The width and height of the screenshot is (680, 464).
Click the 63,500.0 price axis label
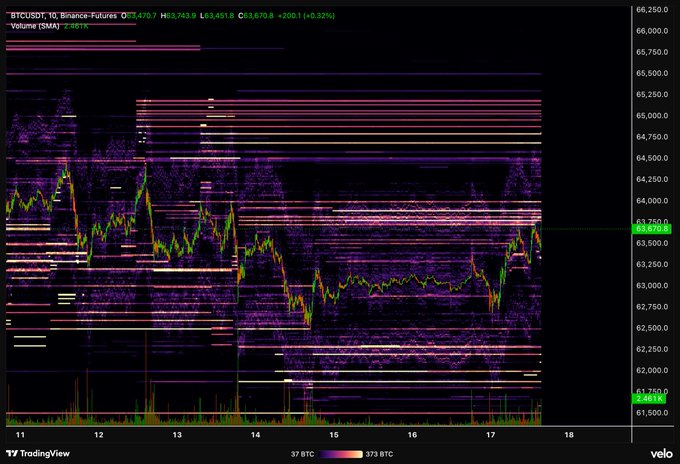tap(652, 243)
